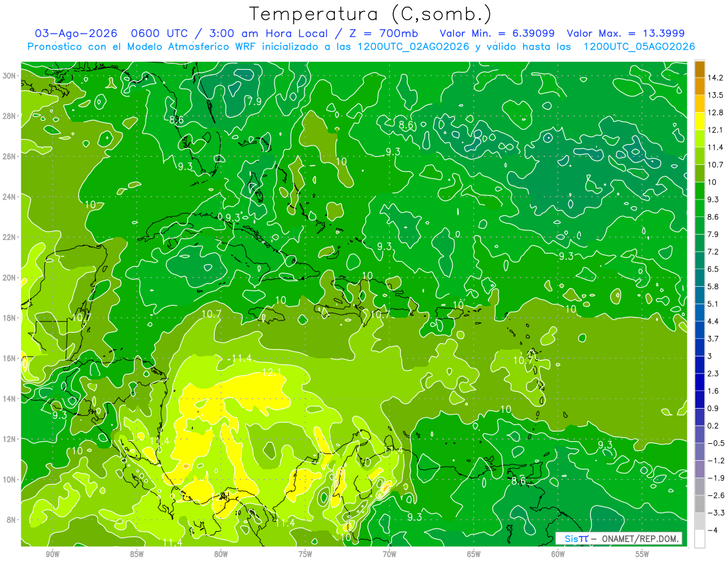Pick the dark blue swatch between 1.6 and 2.3
The height and width of the screenshot is (562, 728).
[699, 382]
